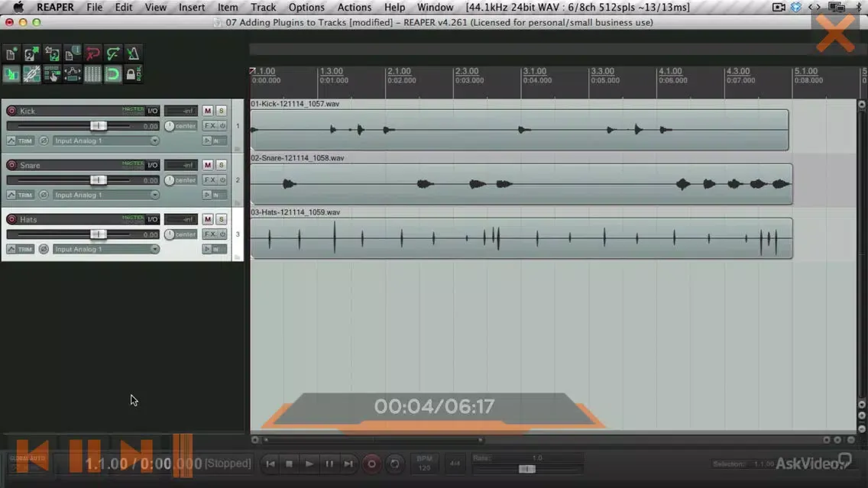
Task: Open Project Settings from the toolbar
Action: click(x=73, y=53)
